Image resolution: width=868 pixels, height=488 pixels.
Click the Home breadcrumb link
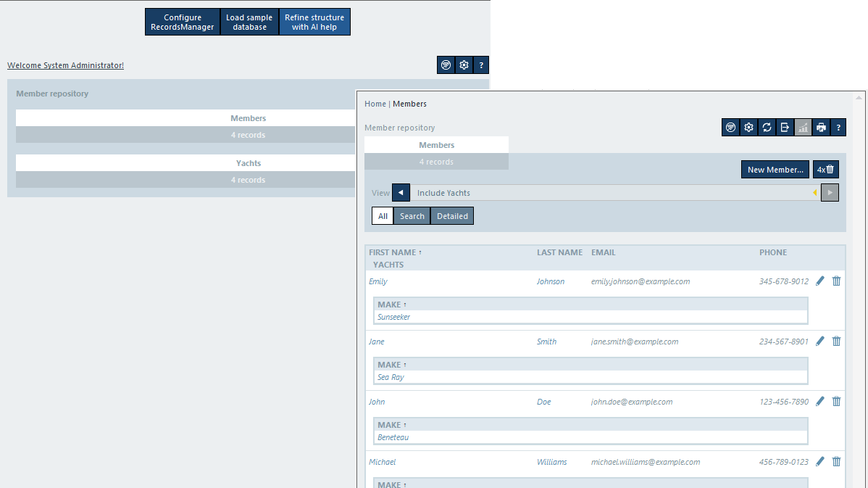pos(375,104)
